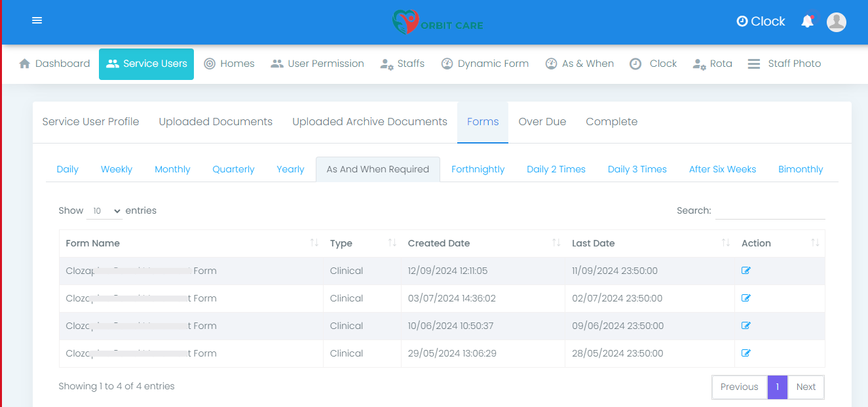
Task: Click the Previous pagination button
Action: [739, 387]
